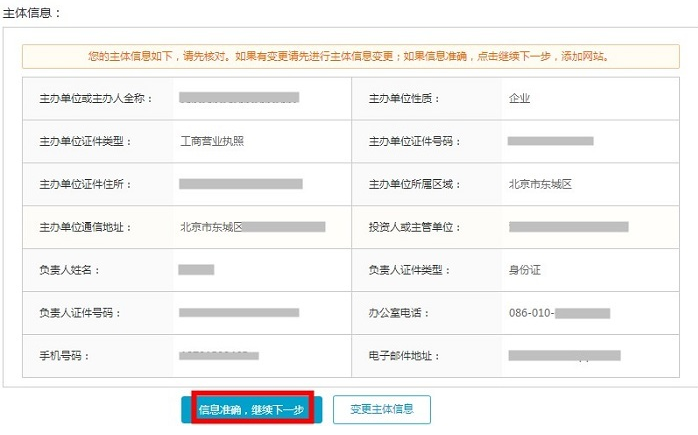Click the 信息准确，继续下一步 button
The image size is (698, 435).
pyautogui.click(x=251, y=409)
